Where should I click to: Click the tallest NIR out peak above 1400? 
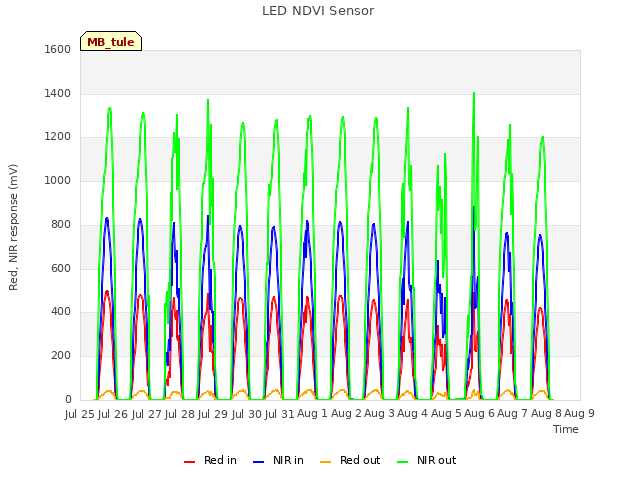tap(474, 94)
